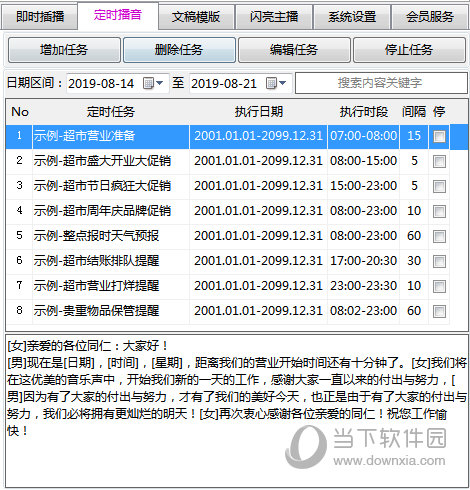
Task: Toggle stop checkbox for 示例-超市节日疯狂大促销
Action: tap(439, 186)
